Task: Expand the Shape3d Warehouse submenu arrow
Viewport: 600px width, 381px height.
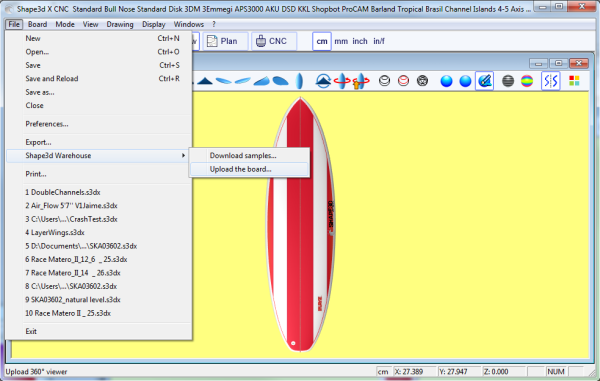Action: pos(183,156)
